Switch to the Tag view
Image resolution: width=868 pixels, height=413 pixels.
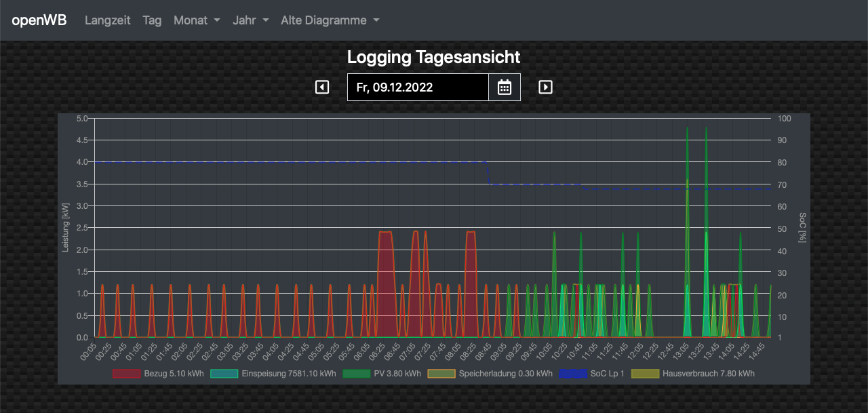point(152,20)
